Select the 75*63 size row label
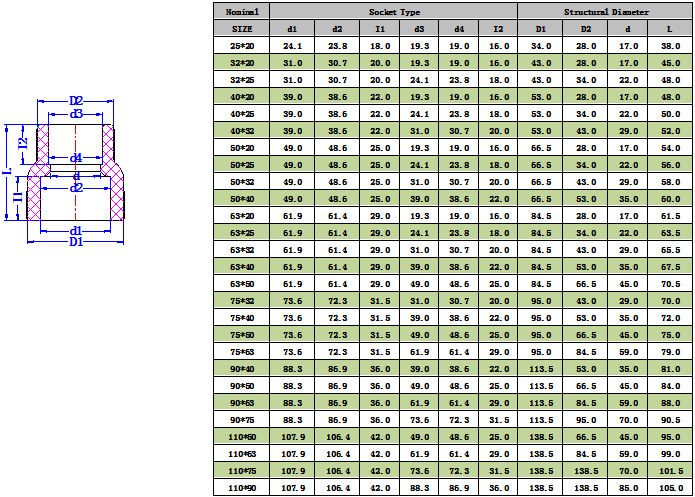The width and height of the screenshot is (695, 497). (x=242, y=351)
